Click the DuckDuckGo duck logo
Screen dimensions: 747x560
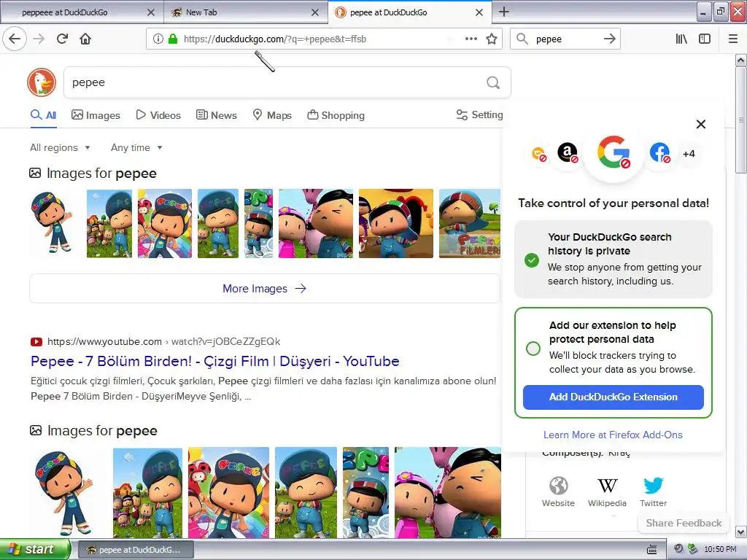click(x=42, y=82)
